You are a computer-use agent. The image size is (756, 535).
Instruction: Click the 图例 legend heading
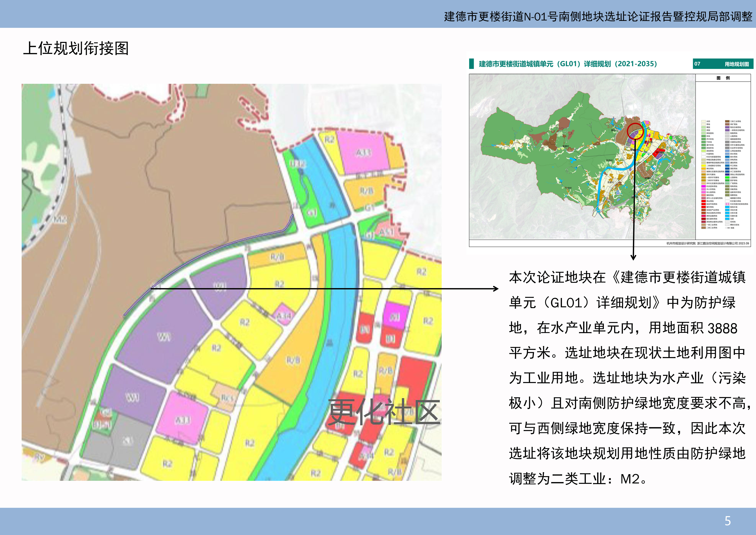tap(723, 78)
